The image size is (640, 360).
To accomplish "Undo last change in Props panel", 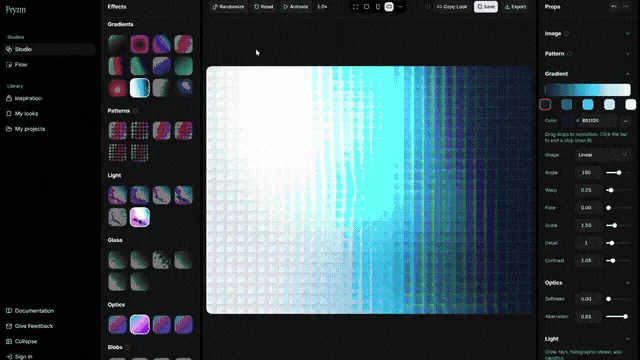I will [x=614, y=7].
